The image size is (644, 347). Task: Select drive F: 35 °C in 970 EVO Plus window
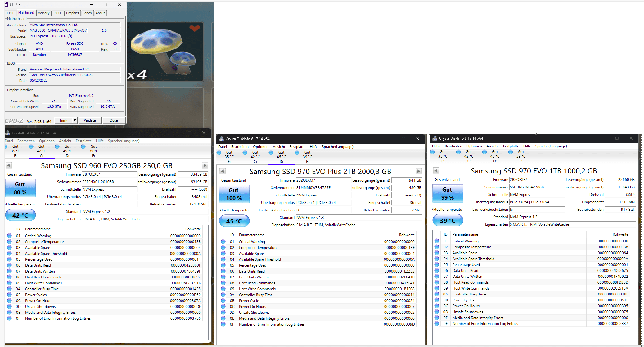[x=229, y=157]
